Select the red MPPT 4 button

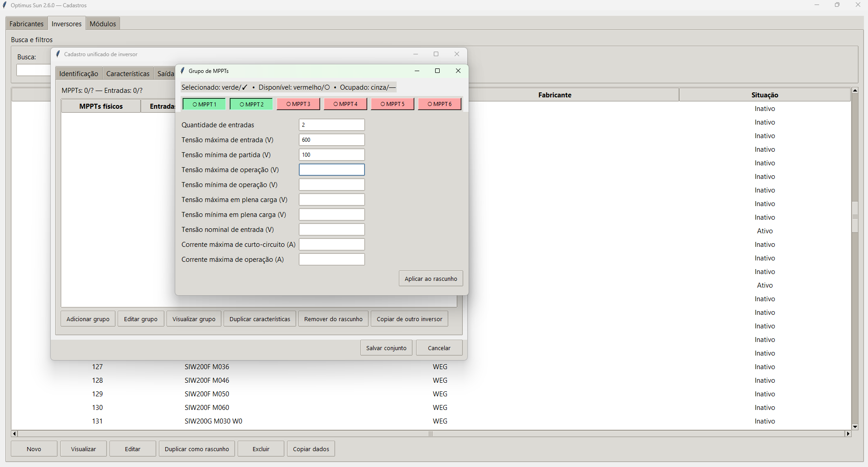[x=345, y=104]
